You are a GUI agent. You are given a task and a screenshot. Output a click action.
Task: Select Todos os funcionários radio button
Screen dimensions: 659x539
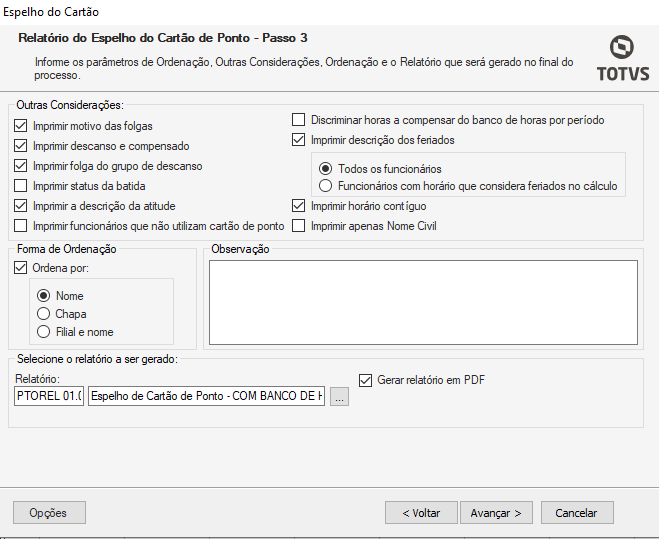click(325, 169)
